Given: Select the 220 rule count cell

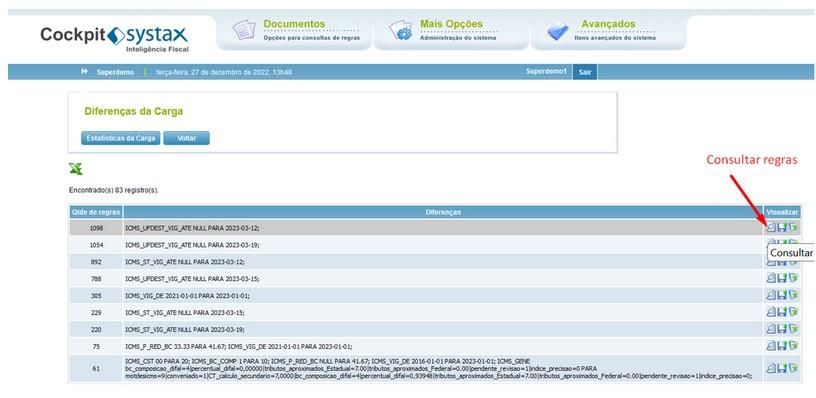Looking at the screenshot, I should click(x=96, y=330).
